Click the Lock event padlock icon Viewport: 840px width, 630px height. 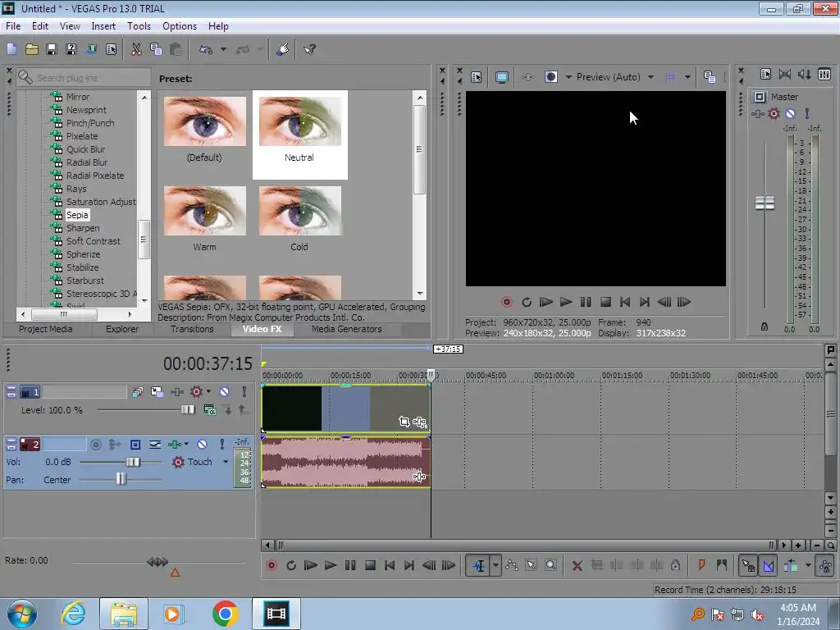click(x=676, y=565)
